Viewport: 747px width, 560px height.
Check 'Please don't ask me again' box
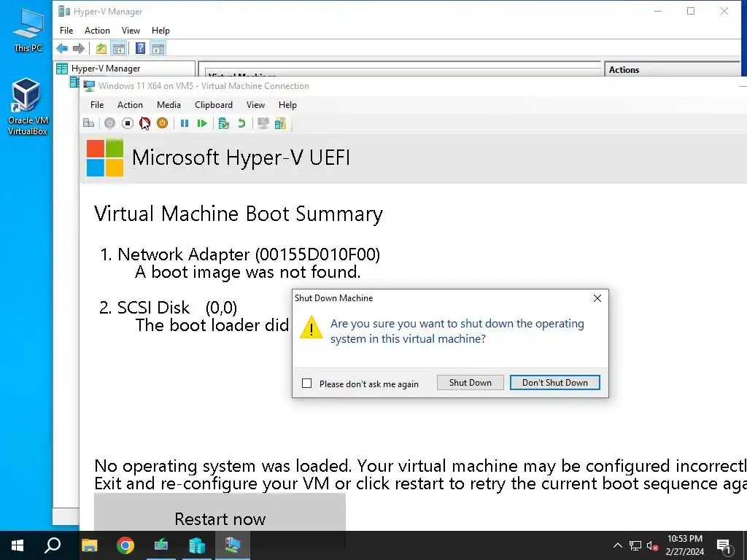coord(307,384)
